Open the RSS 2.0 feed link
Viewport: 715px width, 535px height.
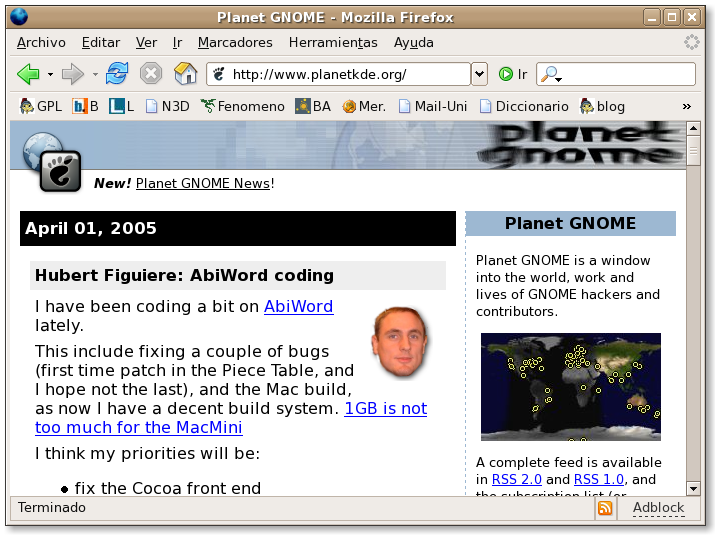tap(517, 479)
